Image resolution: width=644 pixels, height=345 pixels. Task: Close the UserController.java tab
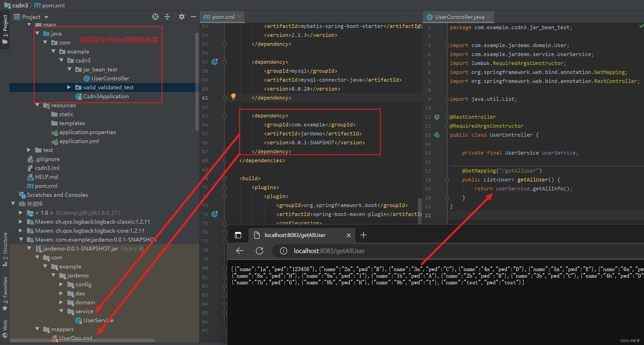(x=489, y=17)
